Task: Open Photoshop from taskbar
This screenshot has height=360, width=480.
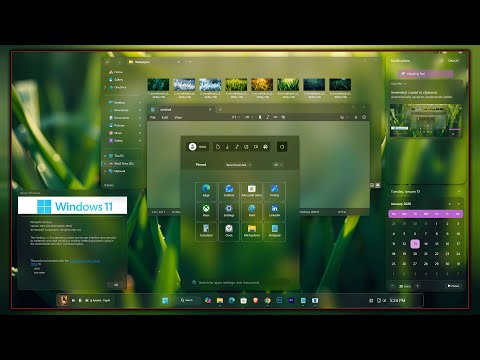Action: point(279,300)
